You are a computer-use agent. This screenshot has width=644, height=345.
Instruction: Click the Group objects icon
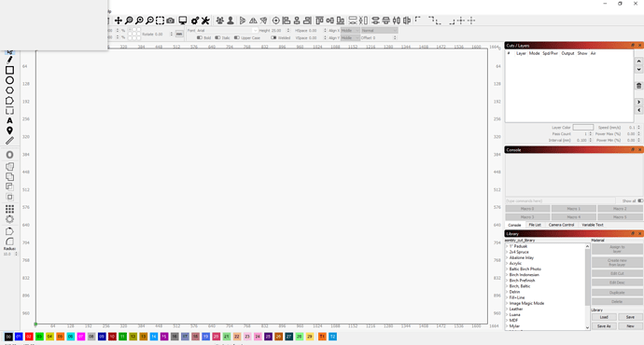[x=220, y=21]
